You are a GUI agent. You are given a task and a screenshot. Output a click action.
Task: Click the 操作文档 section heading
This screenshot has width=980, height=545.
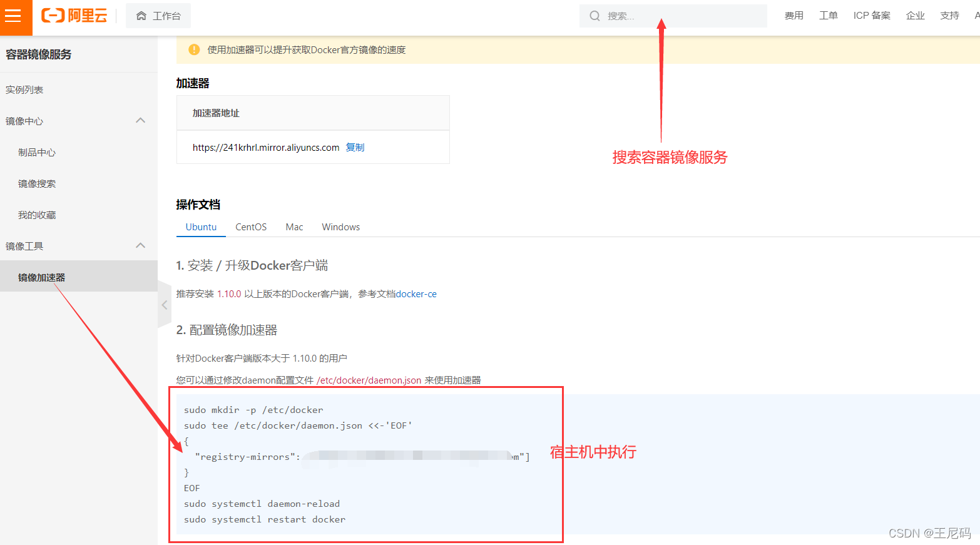198,205
